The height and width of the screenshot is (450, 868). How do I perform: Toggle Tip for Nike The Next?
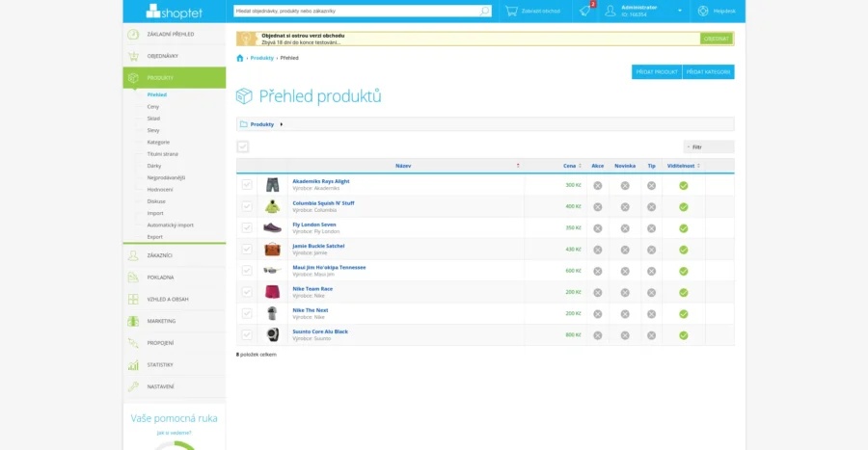[x=652, y=314]
